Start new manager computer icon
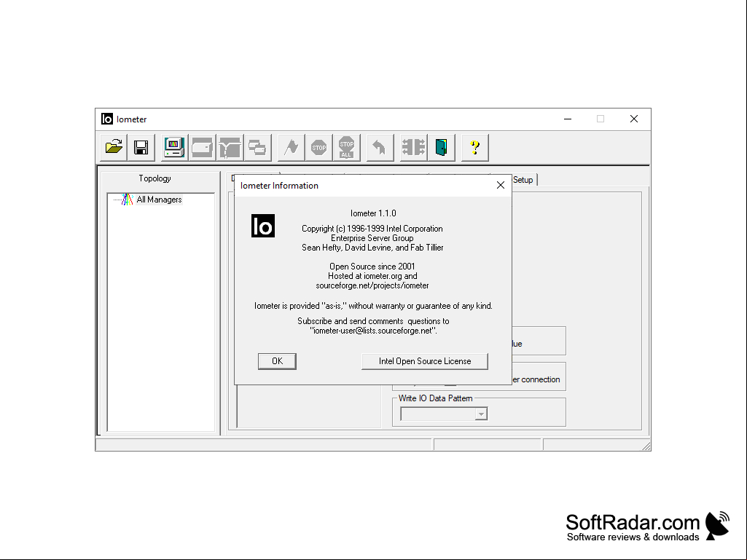 [174, 147]
